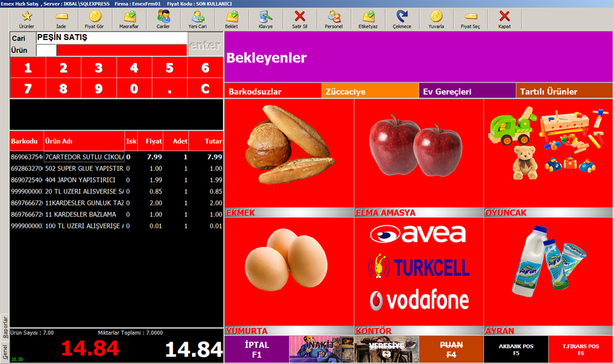This screenshot has height=364, width=614.
Task: Choose PUAN F4 points payment
Action: (451, 349)
